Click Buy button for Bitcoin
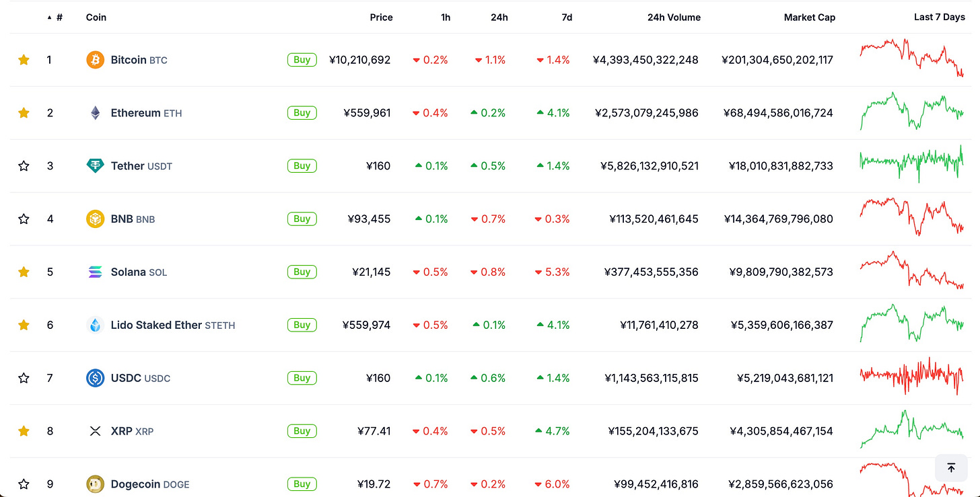980x497 pixels. click(302, 60)
